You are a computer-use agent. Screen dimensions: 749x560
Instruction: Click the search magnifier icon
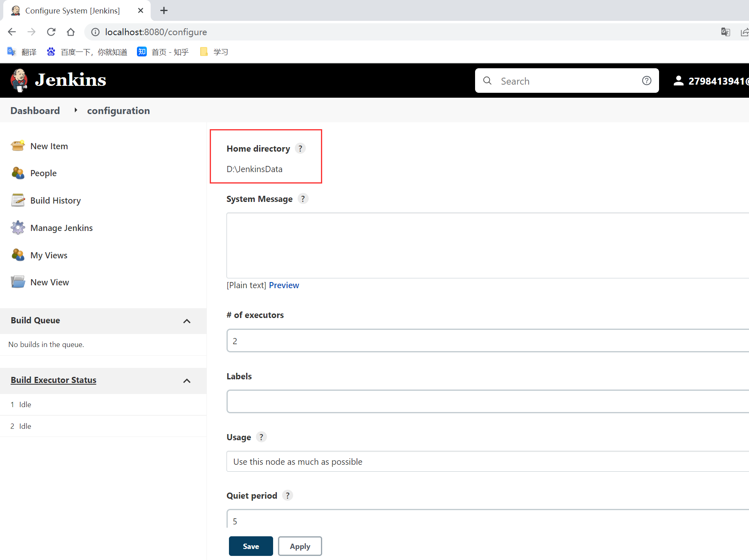(x=487, y=81)
